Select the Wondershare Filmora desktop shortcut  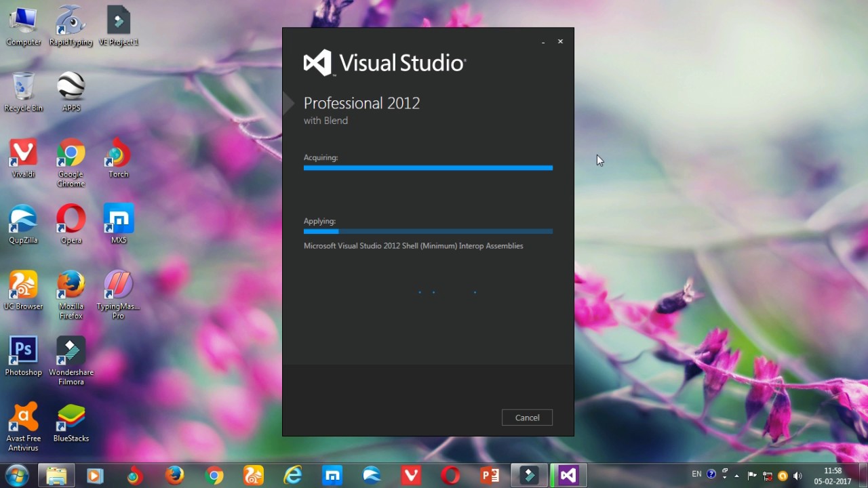[71, 361]
